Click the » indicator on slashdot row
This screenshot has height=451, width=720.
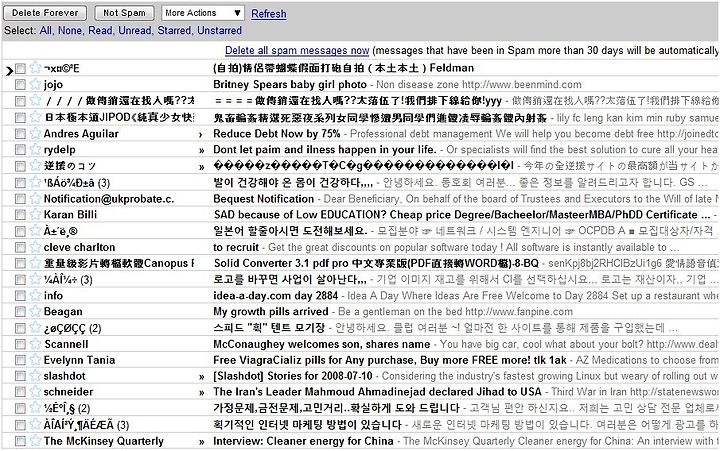pos(201,377)
